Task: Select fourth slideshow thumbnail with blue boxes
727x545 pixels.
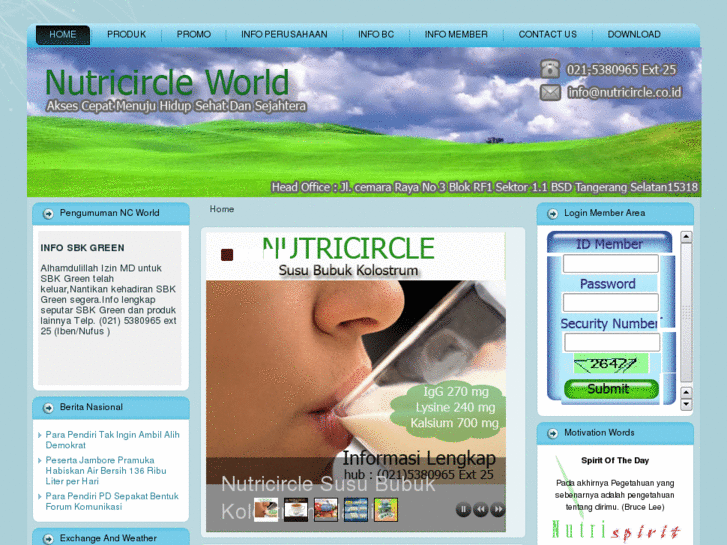Action: [356, 510]
